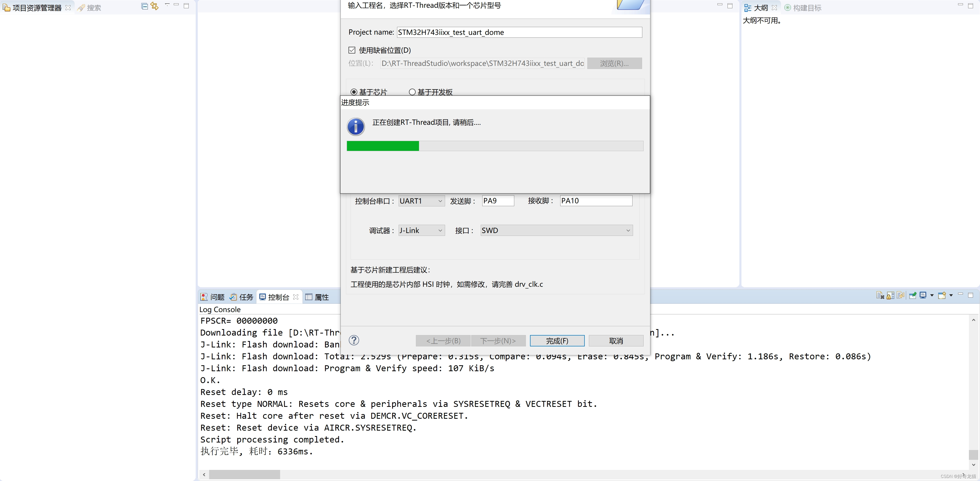
Task: Click the 完成(F) button
Action: pyautogui.click(x=557, y=341)
